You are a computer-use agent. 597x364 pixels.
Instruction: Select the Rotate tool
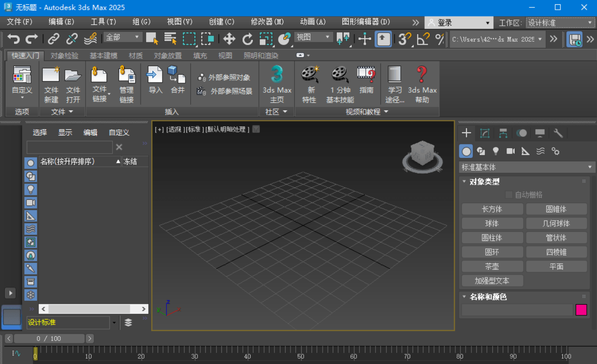pyautogui.click(x=248, y=39)
